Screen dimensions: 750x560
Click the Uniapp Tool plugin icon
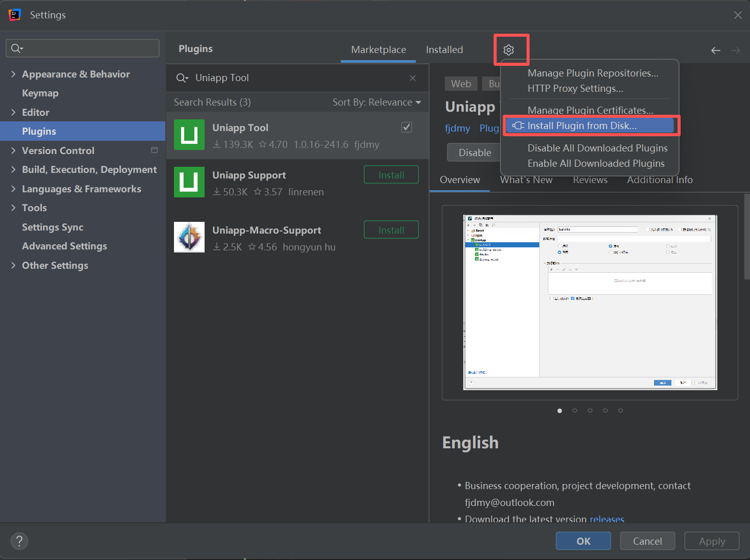pyautogui.click(x=189, y=135)
